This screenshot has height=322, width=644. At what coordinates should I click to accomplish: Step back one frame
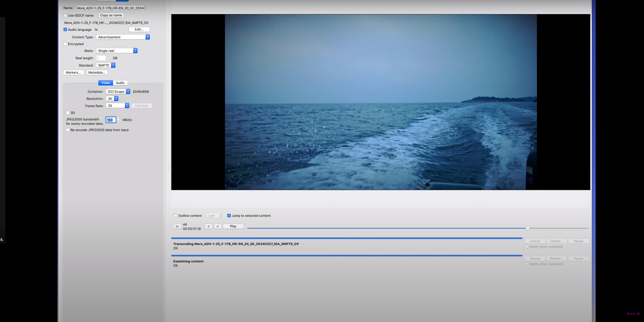(x=208, y=227)
